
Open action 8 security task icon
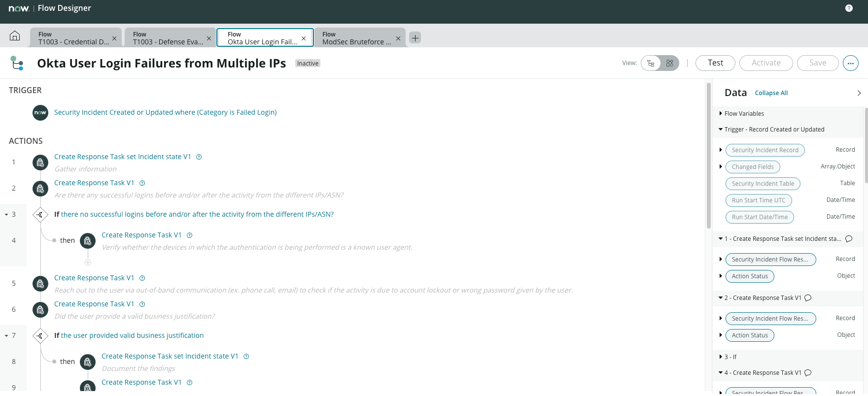(88, 362)
